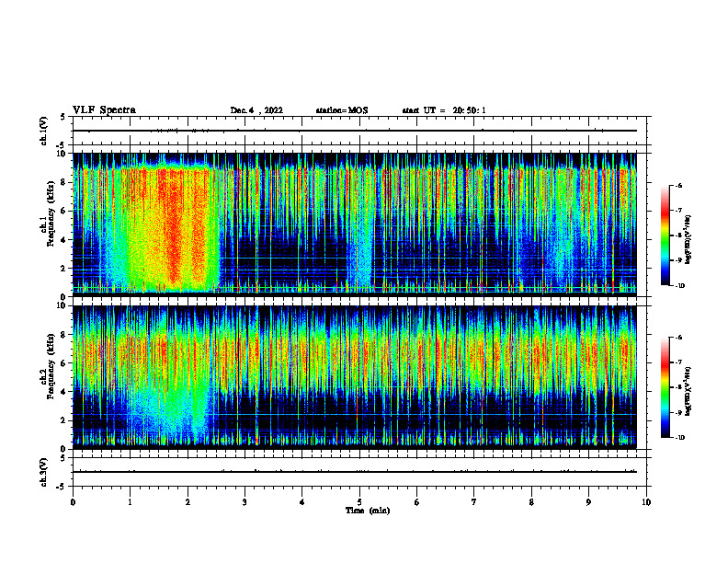
Task: Click time-axis tick label "7"
Action: pyautogui.click(x=474, y=502)
